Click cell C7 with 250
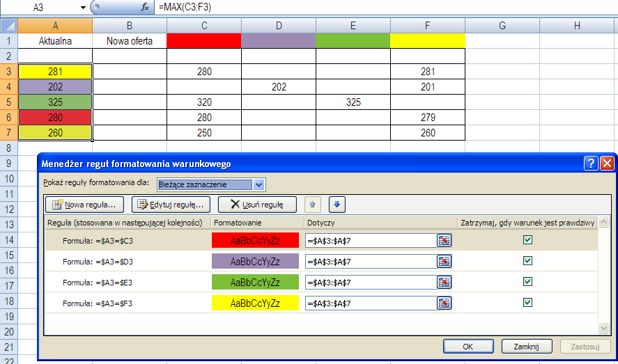Screen dimensions: 618x364 tap(204, 133)
